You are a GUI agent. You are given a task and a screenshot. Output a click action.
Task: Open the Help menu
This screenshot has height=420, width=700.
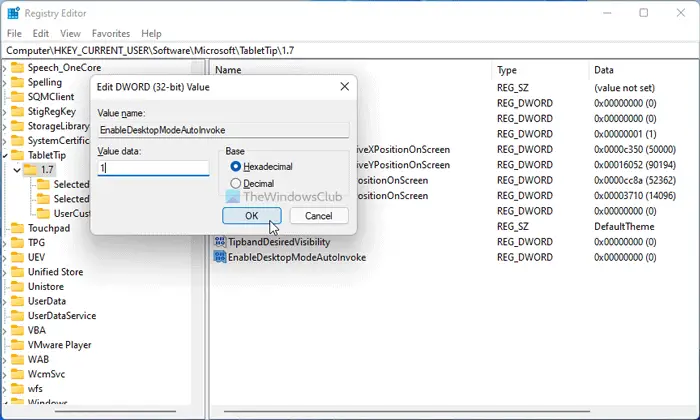pos(151,33)
